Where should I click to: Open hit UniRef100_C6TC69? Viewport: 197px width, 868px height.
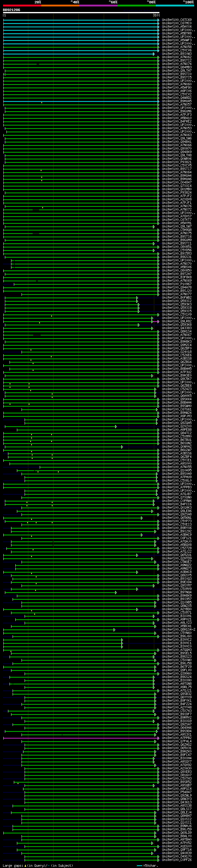177,20
